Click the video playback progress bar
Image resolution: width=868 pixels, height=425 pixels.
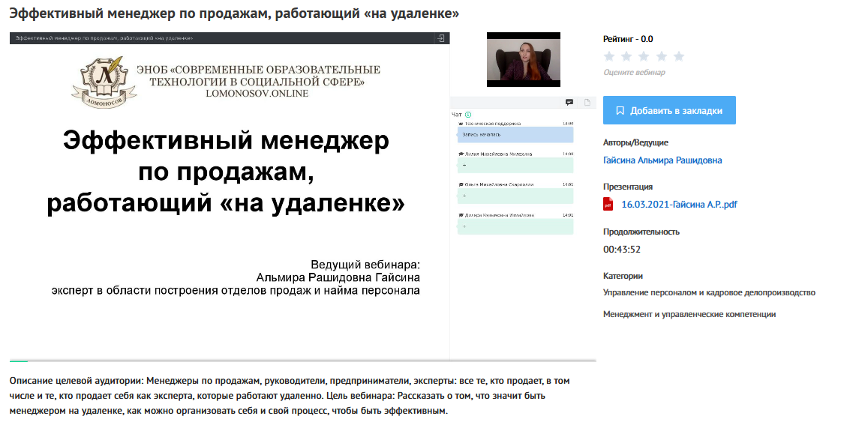coord(300,361)
